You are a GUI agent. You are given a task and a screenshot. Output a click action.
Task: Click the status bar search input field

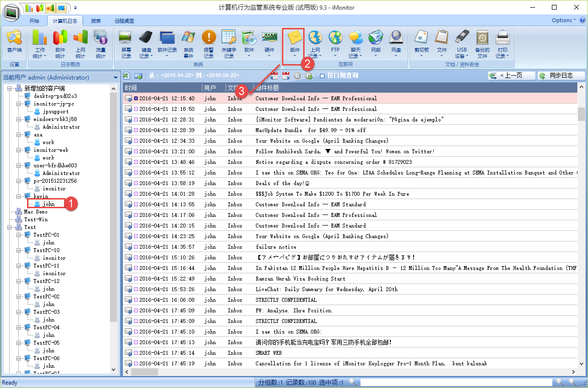[457, 382]
